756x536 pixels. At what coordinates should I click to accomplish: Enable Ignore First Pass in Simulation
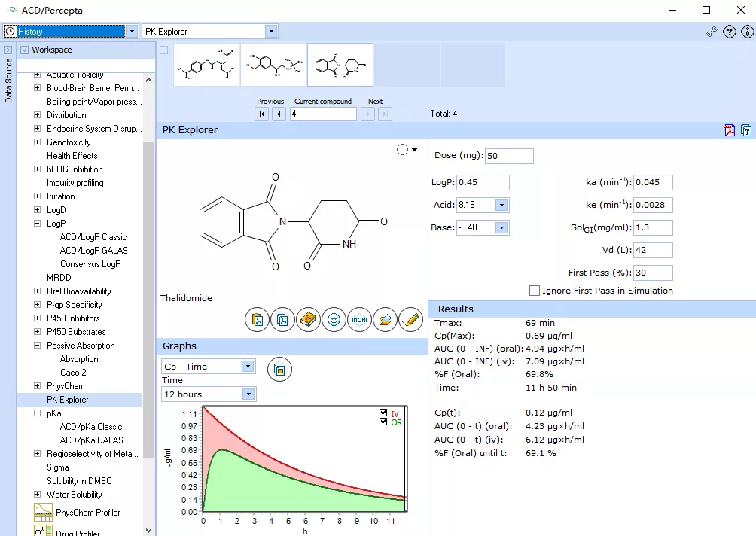click(535, 291)
